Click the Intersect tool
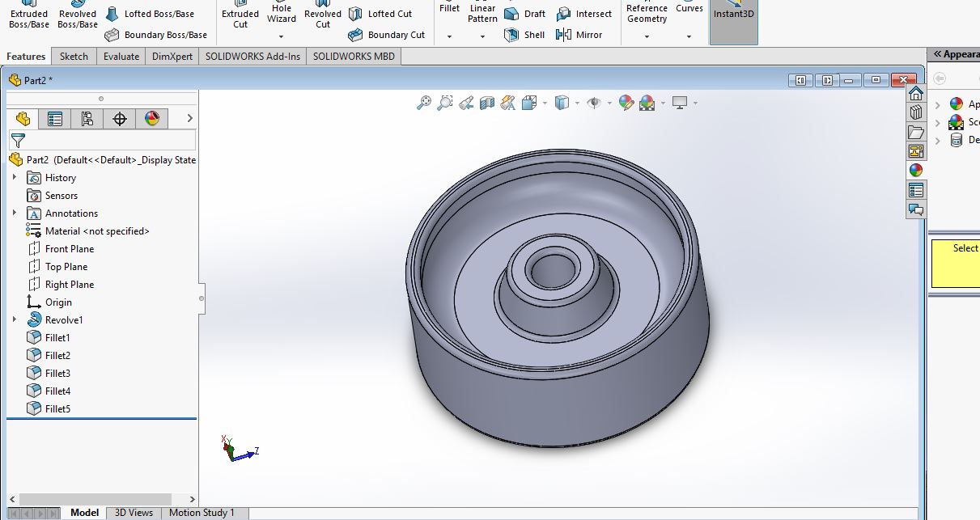The height and width of the screenshot is (520, 980). pos(584,14)
